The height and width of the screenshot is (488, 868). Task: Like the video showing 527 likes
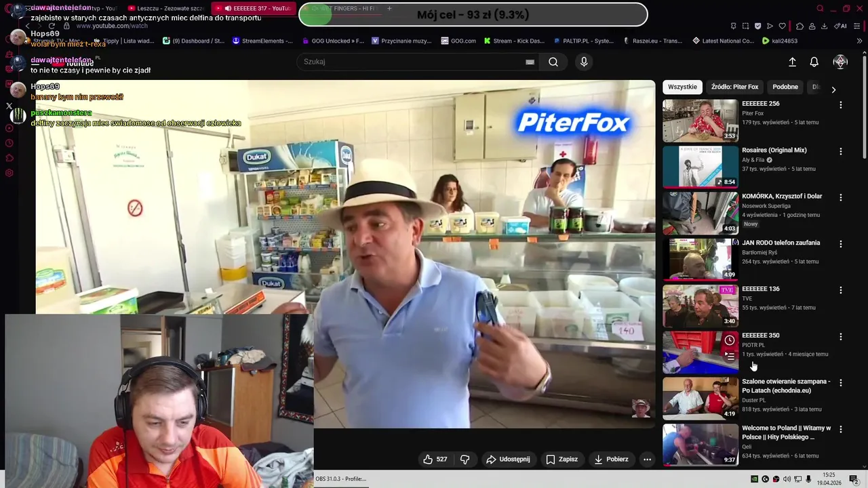[435, 459]
